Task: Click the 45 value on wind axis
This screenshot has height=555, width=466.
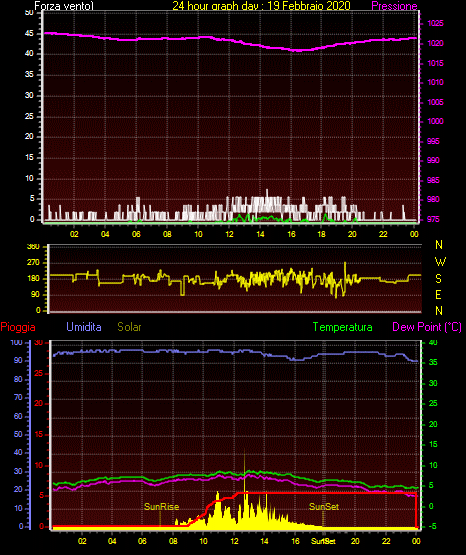Action: [29, 33]
